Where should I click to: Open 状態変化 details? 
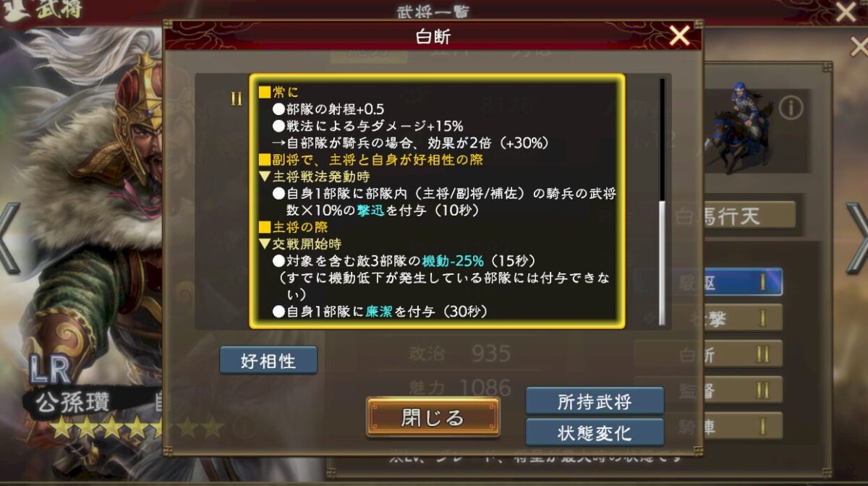(595, 432)
